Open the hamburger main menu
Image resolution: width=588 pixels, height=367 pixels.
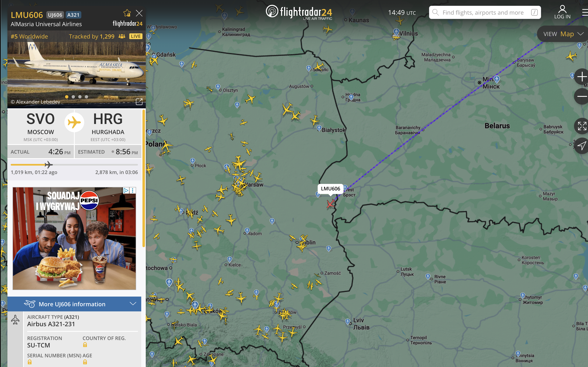(x=585, y=12)
